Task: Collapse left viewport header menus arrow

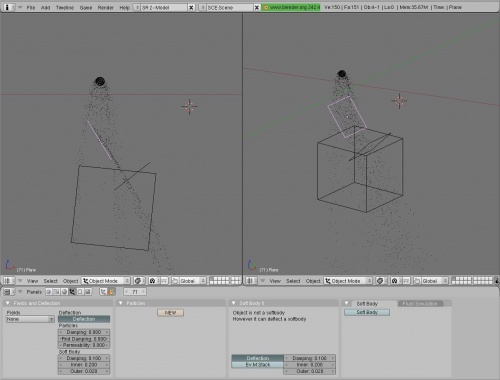Action: click(20, 281)
